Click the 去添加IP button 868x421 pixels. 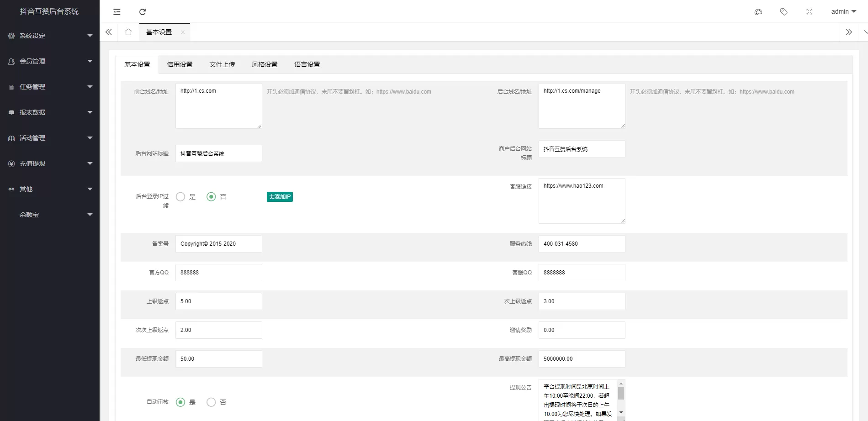280,197
